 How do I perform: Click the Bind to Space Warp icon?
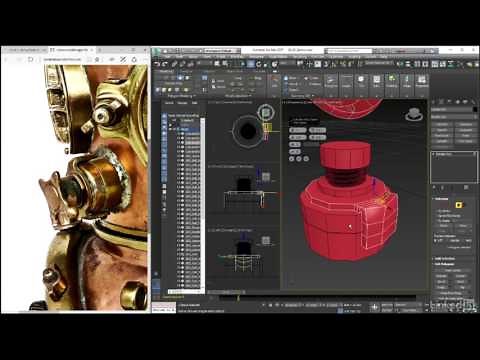[190, 64]
